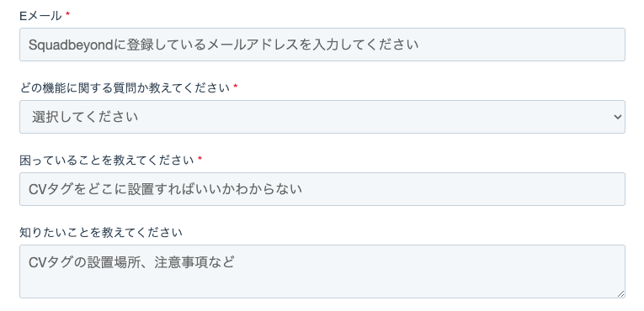The image size is (644, 311).
Task: Click the blank lower area of the textarea
Action: point(322,285)
